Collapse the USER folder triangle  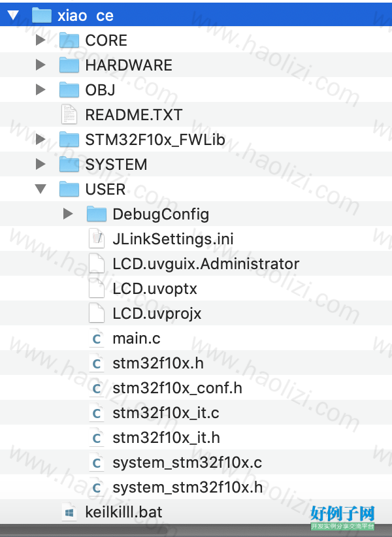(x=41, y=189)
